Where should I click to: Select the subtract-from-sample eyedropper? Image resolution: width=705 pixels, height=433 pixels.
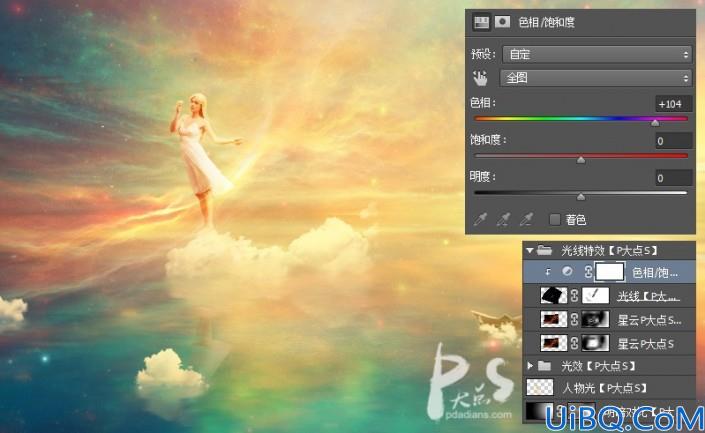click(526, 219)
